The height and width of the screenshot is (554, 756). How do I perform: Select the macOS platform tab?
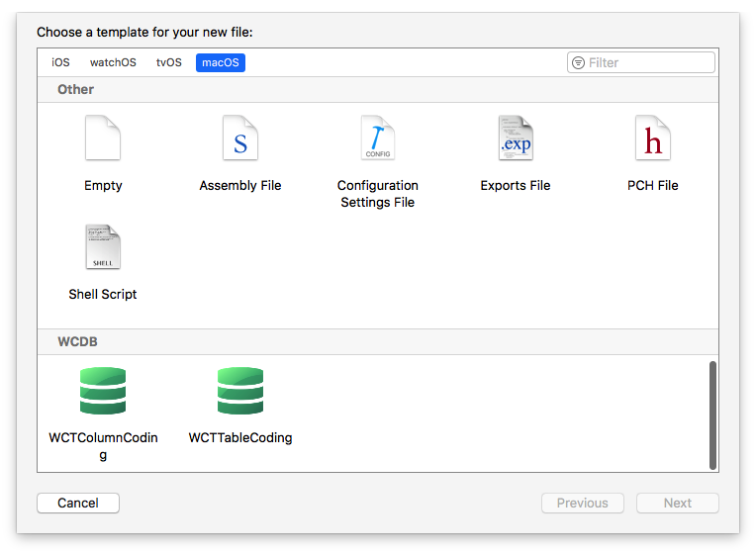220,62
